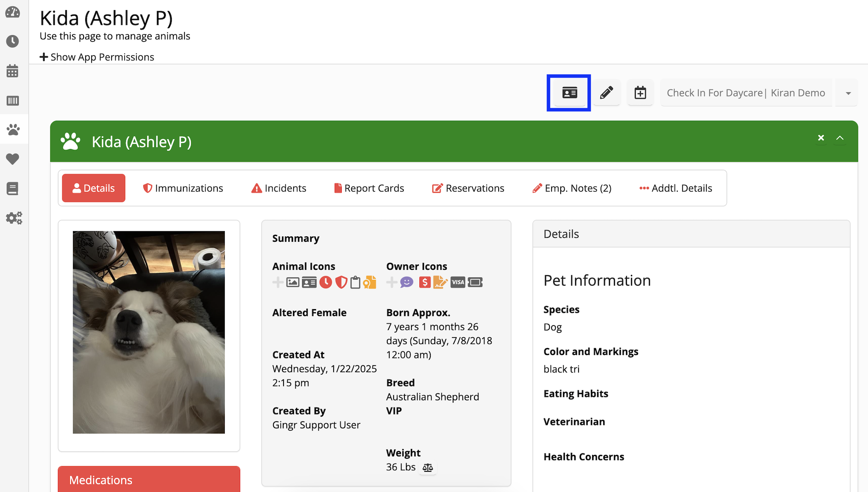Image resolution: width=868 pixels, height=492 pixels.
Task: Open the check-in dropdown arrow
Action: pyautogui.click(x=848, y=93)
